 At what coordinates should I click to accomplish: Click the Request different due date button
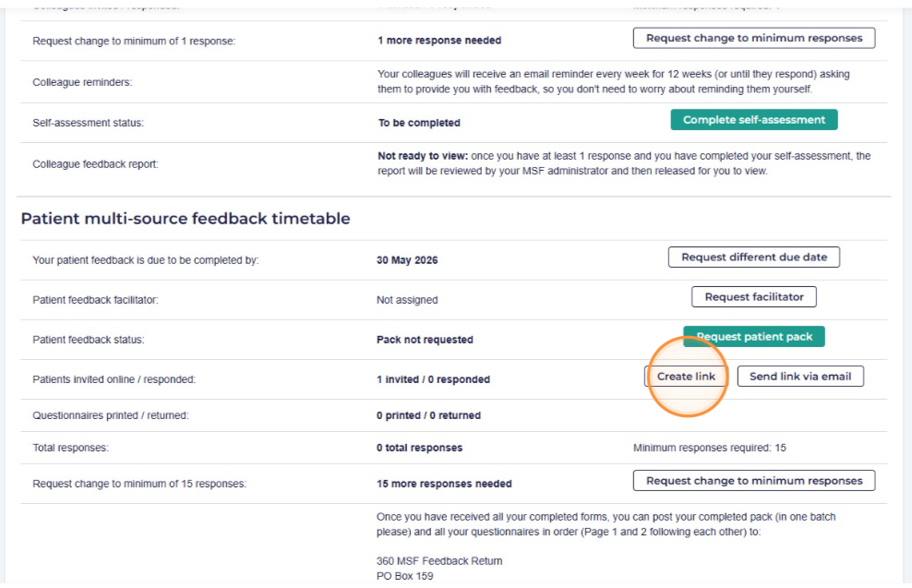(x=753, y=258)
